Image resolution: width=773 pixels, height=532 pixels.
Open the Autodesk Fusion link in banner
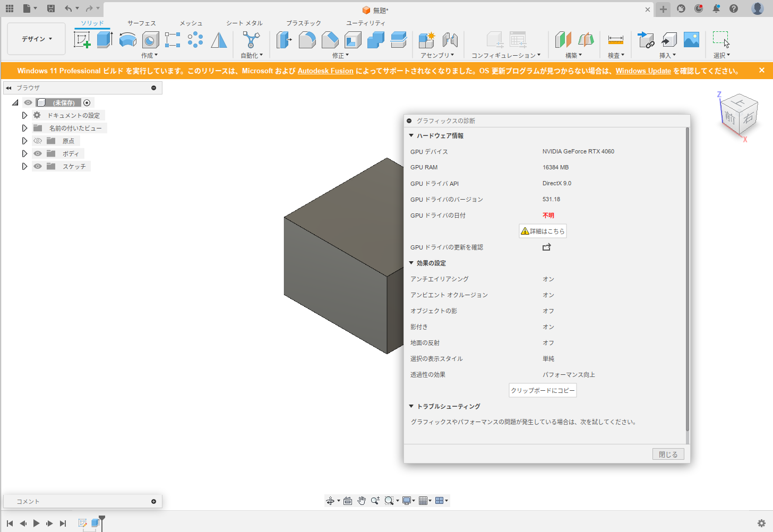pyautogui.click(x=325, y=71)
